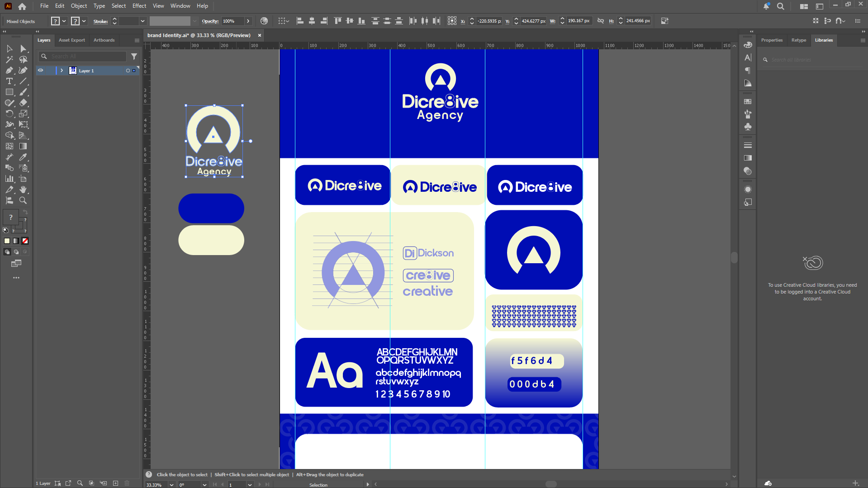Filter layers with the funnel button
The height and width of the screenshot is (488, 868).
(134, 57)
